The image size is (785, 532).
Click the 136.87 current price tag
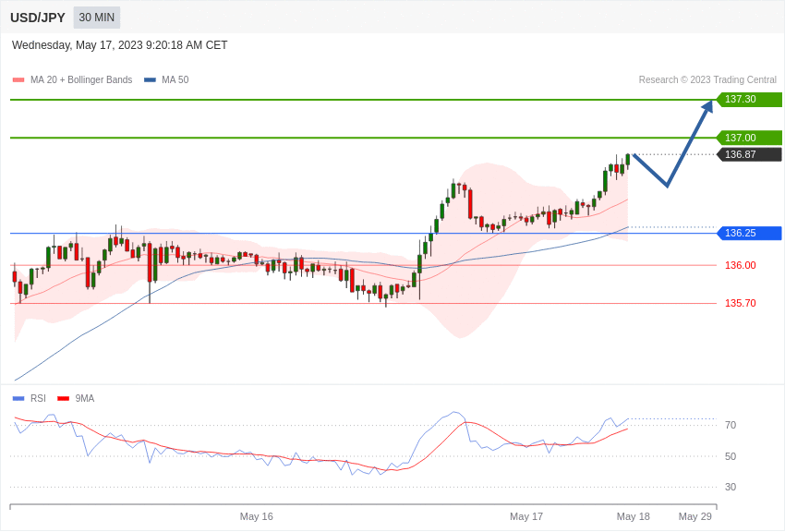[x=750, y=154]
